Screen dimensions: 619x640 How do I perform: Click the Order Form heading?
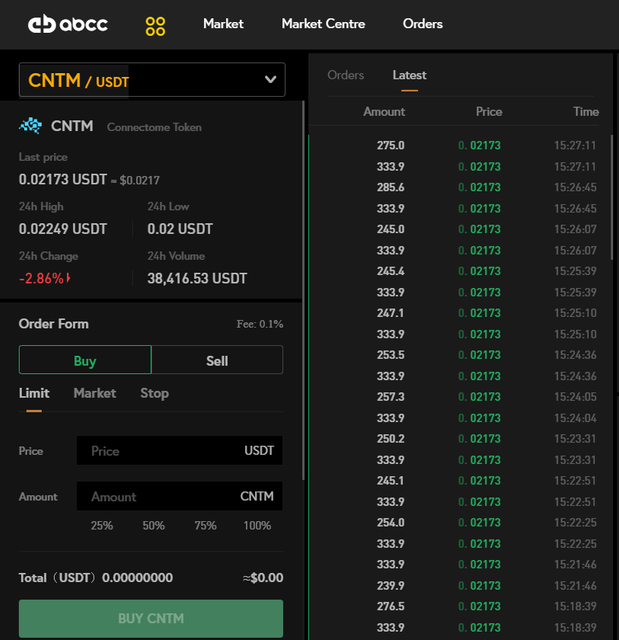click(x=53, y=324)
